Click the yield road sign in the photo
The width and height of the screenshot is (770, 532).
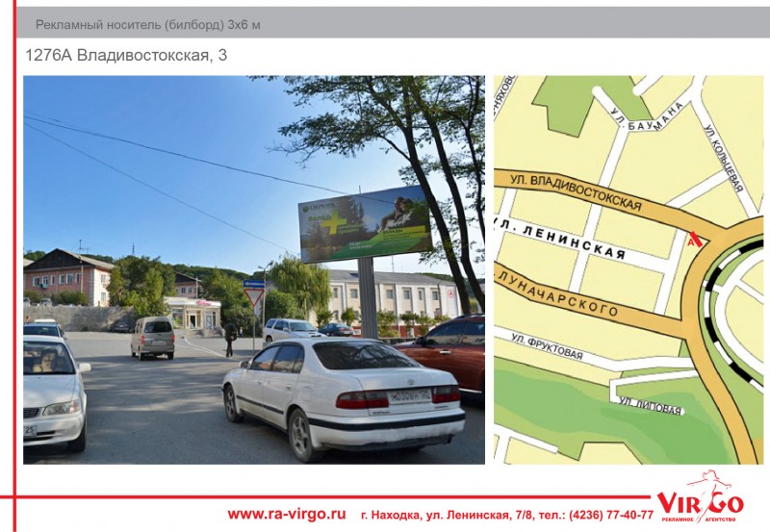[x=254, y=296]
